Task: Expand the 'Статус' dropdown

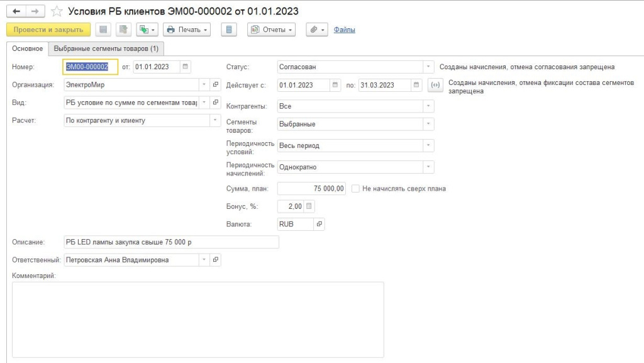Action: point(428,67)
